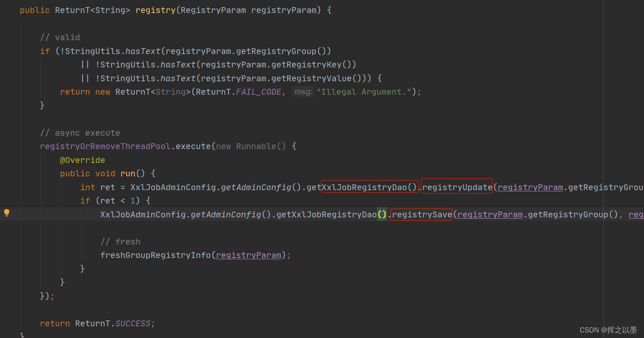
Task: Click the "Illegal Argument." string literal
Action: 364,92
